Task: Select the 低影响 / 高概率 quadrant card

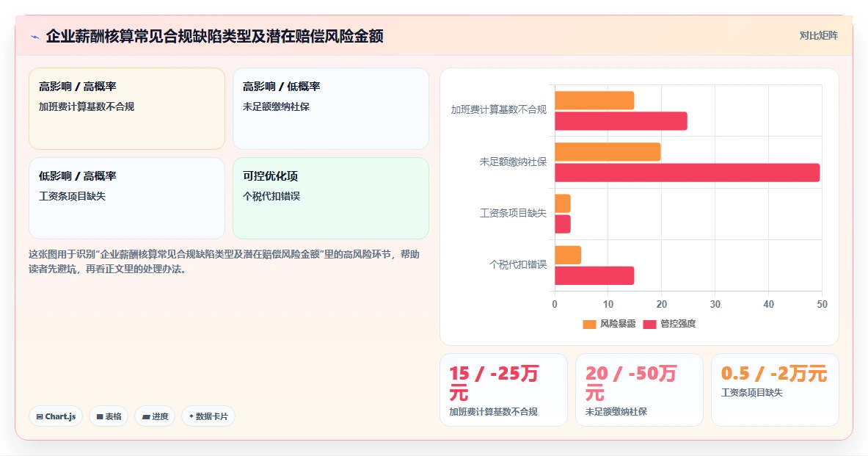Action: tap(127, 198)
